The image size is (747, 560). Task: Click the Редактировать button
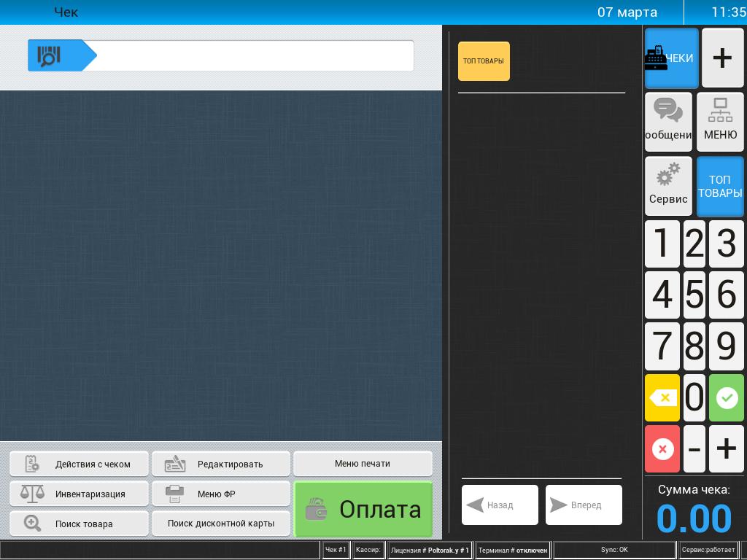coord(220,464)
